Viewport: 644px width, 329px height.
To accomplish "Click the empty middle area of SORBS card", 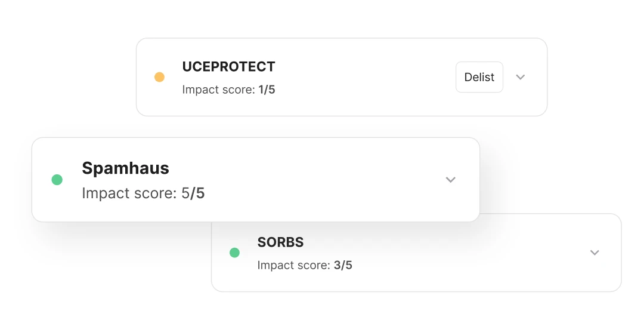I will tap(465, 254).
